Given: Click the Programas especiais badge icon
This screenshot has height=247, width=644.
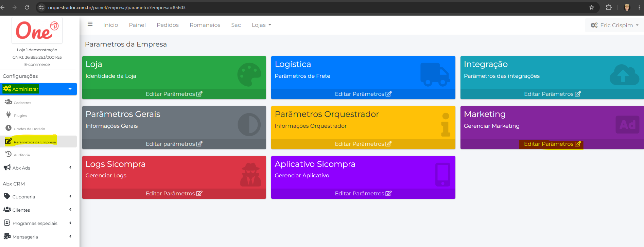Looking at the screenshot, I should (7, 223).
